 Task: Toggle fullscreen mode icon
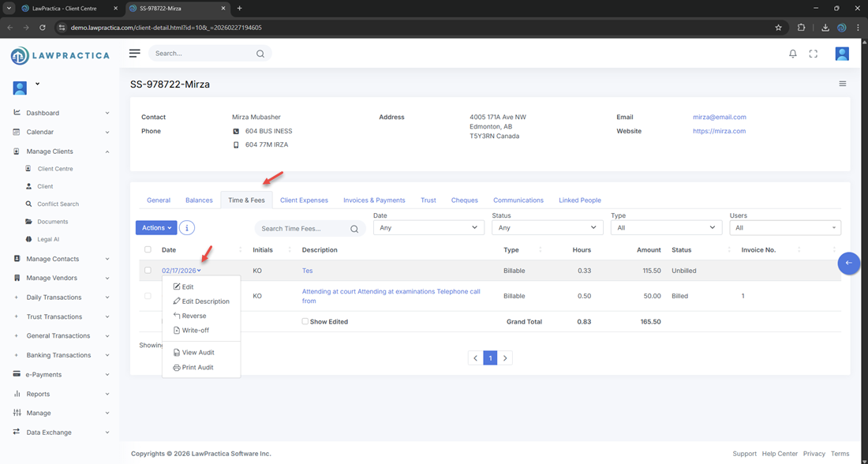[814, 54]
